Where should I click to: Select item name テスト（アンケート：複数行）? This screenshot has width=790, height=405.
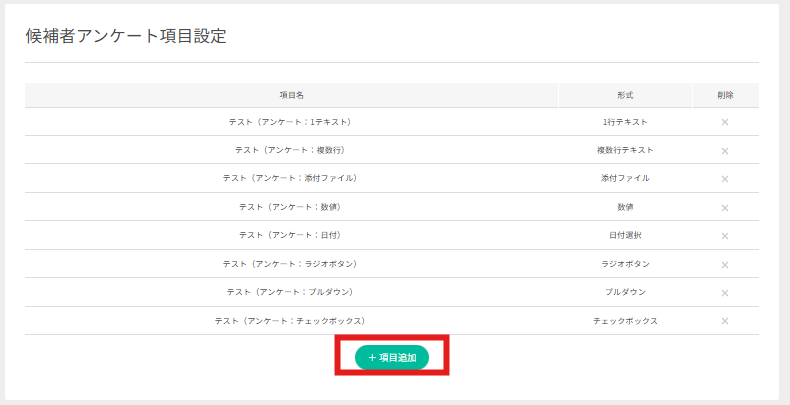coord(290,150)
